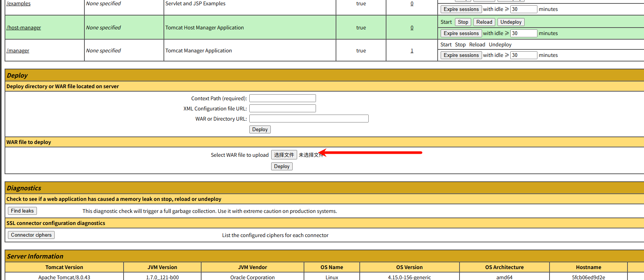Expire sessions for the /host-manager row

click(461, 34)
